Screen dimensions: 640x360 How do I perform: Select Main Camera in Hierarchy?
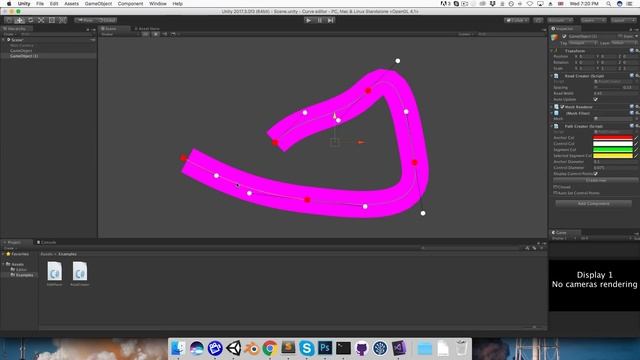(x=22, y=45)
